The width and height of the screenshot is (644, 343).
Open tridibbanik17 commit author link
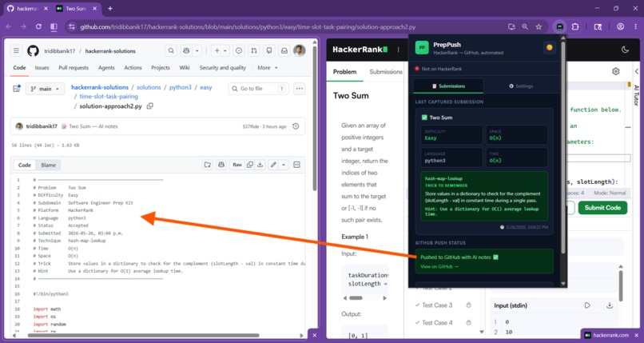42,126
